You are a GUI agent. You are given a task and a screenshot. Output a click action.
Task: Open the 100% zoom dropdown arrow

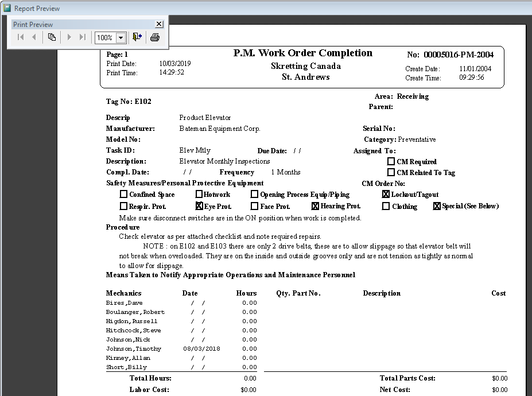121,37
